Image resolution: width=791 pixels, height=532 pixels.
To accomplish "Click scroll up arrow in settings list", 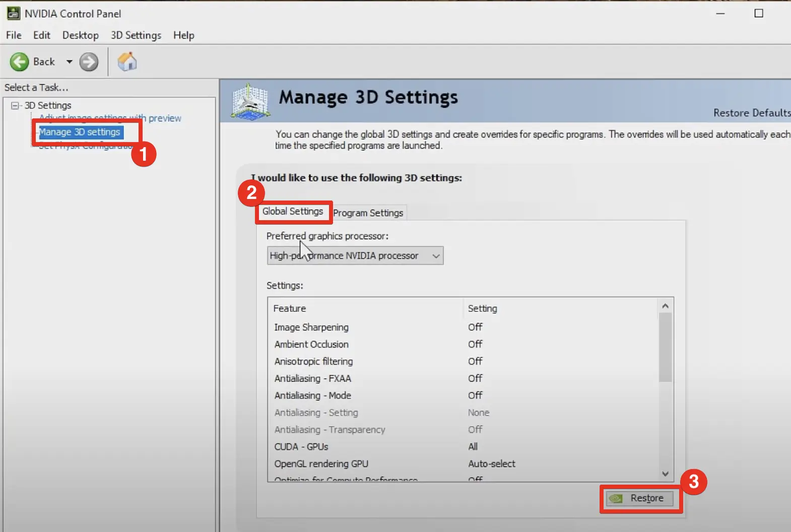I will click(665, 306).
